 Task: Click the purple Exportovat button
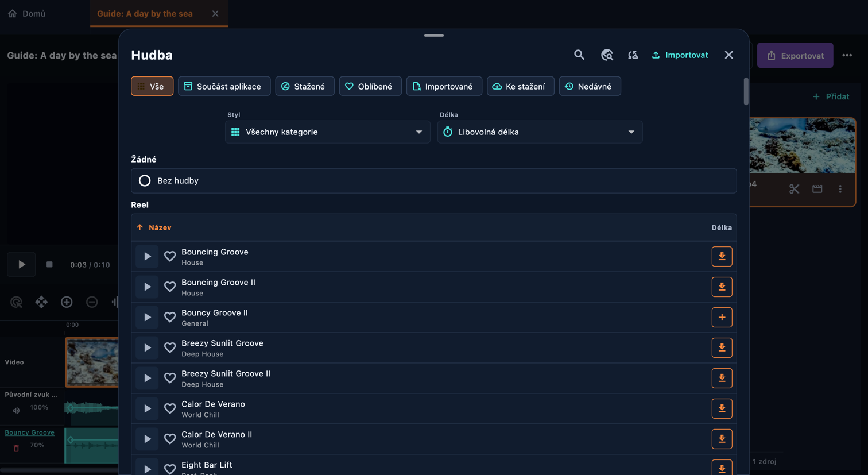[795, 55]
